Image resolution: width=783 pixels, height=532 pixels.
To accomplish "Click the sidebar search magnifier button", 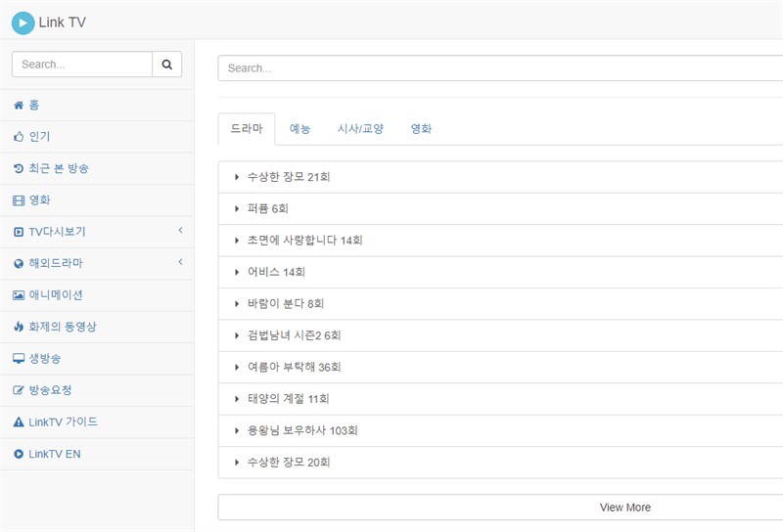I will pyautogui.click(x=166, y=65).
